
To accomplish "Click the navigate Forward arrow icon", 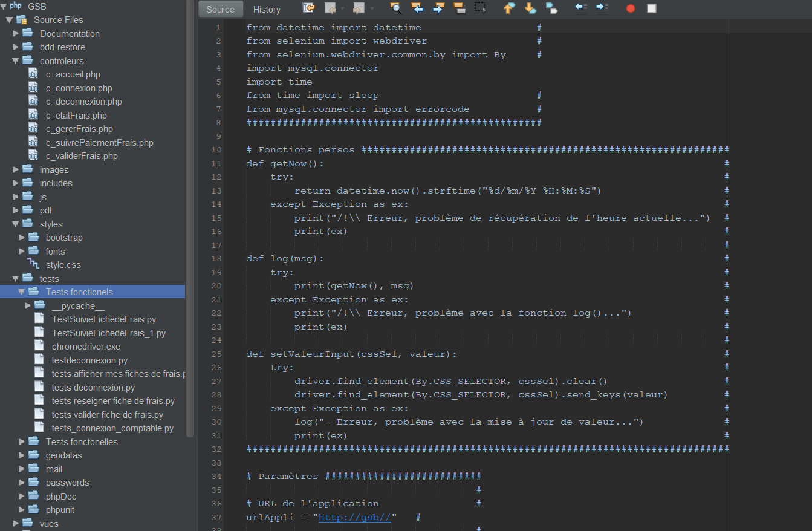I will pyautogui.click(x=359, y=8).
